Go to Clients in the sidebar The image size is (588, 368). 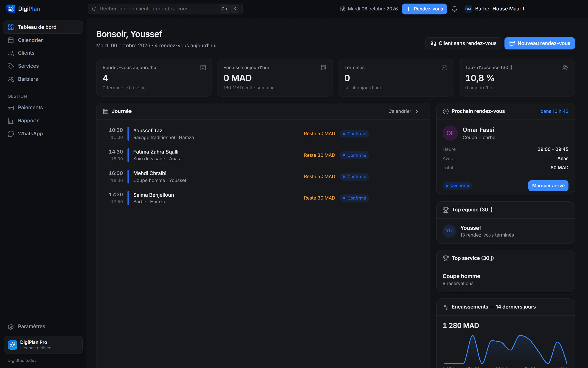click(x=43, y=53)
